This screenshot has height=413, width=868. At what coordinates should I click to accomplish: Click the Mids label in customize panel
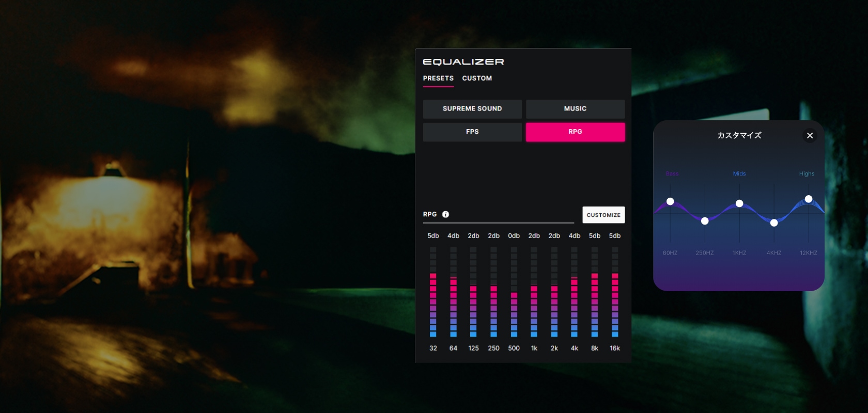pyautogui.click(x=739, y=174)
